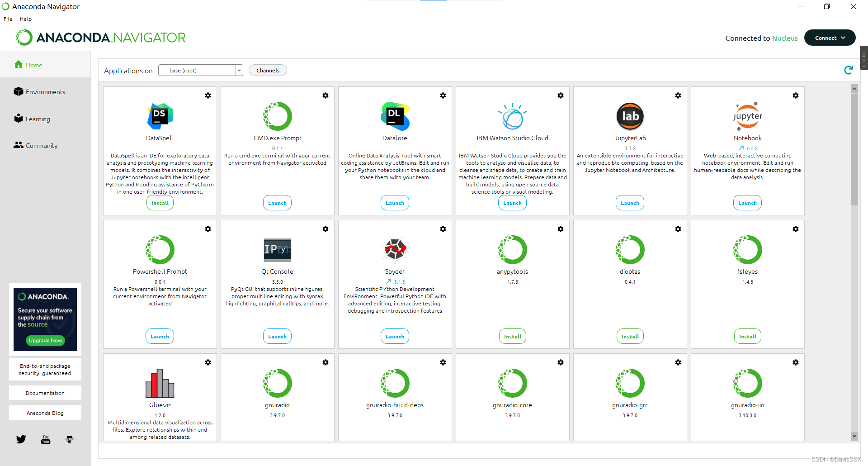Click the Qt Console IPython logo
Image resolution: width=868 pixels, height=466 pixels.
(278, 250)
